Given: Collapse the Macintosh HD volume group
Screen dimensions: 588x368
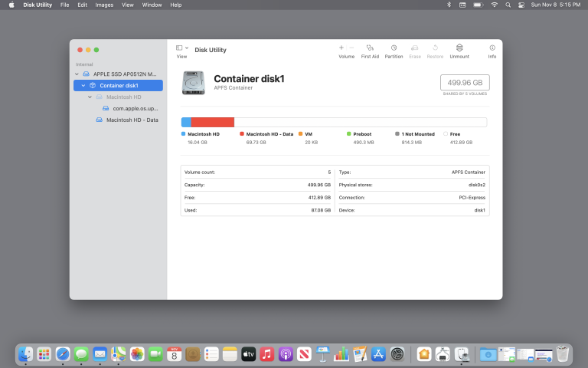Looking at the screenshot, I should click(90, 97).
